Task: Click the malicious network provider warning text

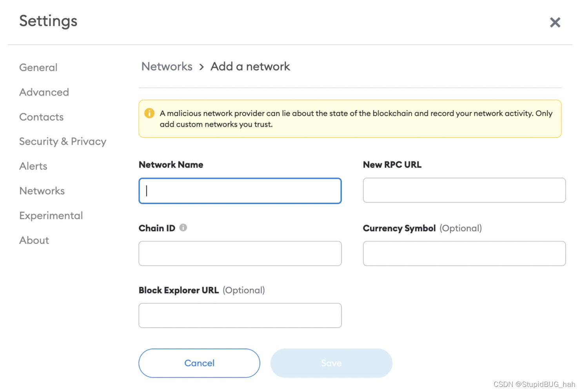Action: pos(356,119)
